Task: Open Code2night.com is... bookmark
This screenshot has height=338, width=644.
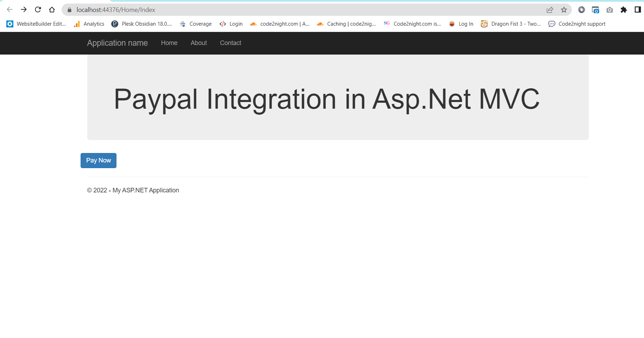Action: click(412, 24)
